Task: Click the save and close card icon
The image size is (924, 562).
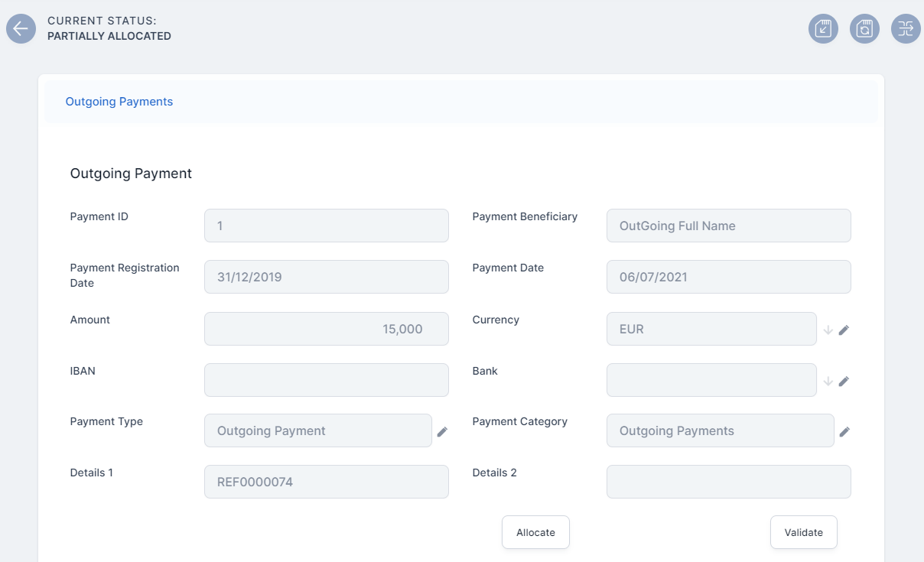Action: (x=823, y=29)
